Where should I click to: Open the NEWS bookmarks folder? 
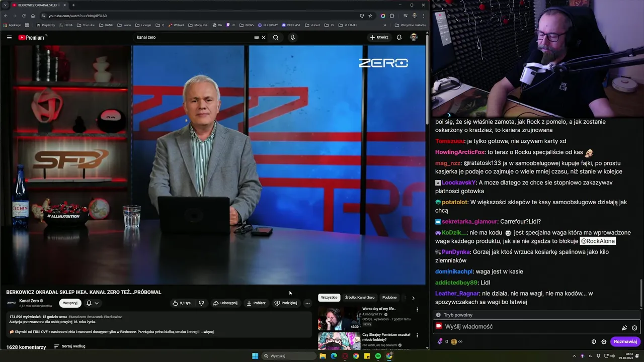click(x=247, y=25)
